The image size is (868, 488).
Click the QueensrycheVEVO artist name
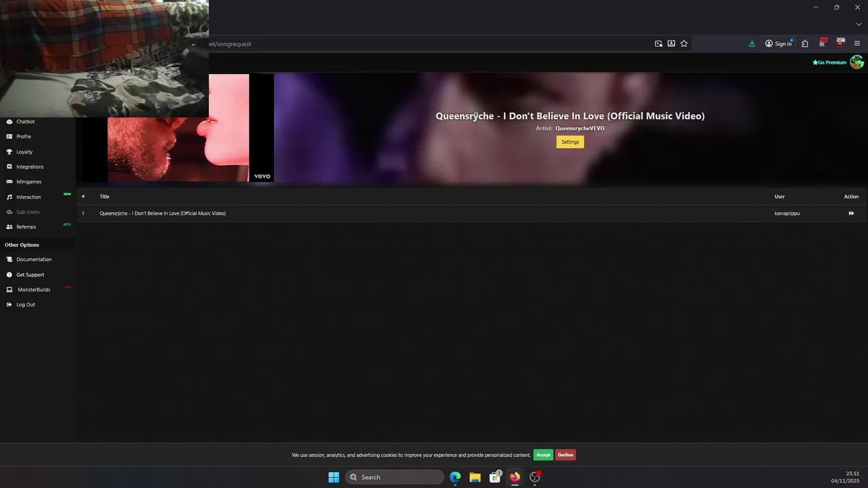(580, 128)
